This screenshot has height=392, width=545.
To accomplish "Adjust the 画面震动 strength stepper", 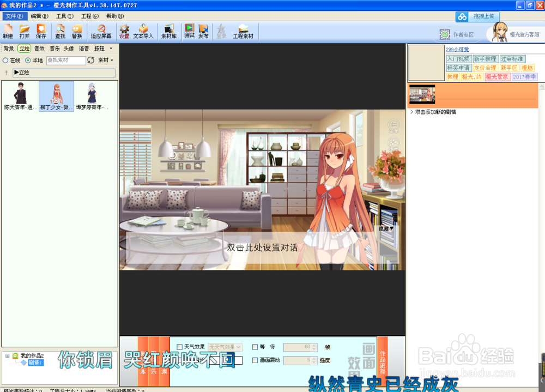I will 314,360.
